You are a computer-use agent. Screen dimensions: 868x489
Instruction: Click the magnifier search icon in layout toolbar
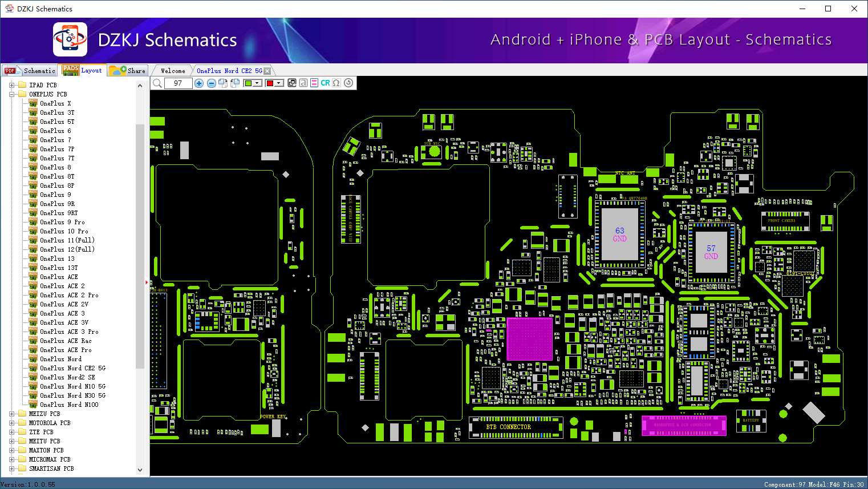pos(157,83)
